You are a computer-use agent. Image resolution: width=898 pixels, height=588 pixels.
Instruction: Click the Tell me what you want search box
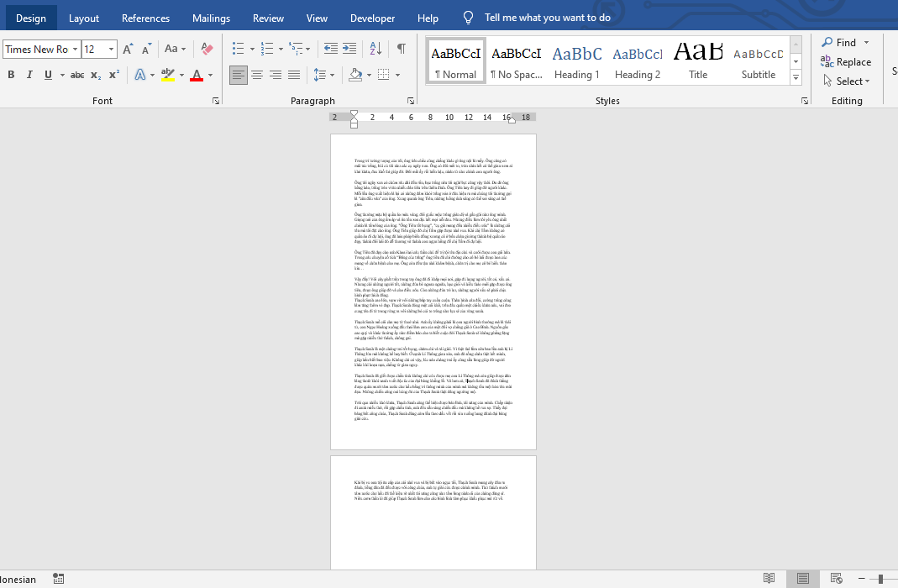(547, 18)
